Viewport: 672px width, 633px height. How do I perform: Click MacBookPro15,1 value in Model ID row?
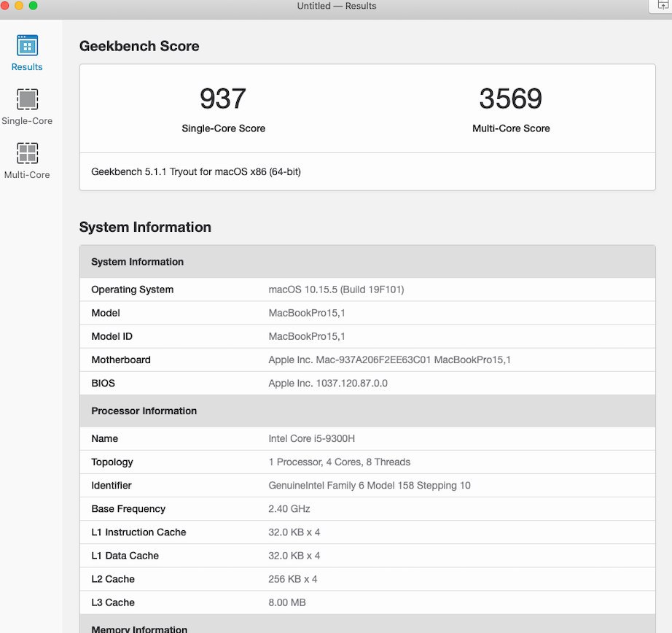tap(307, 336)
